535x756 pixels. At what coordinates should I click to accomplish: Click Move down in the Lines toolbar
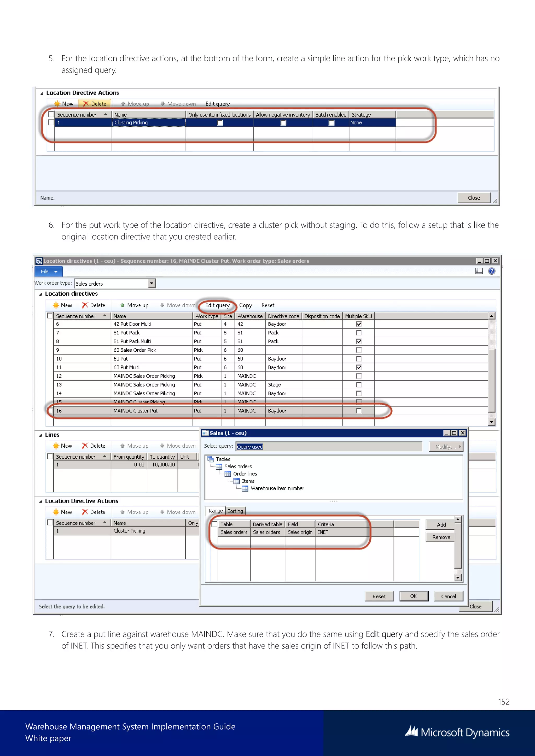tap(178, 446)
